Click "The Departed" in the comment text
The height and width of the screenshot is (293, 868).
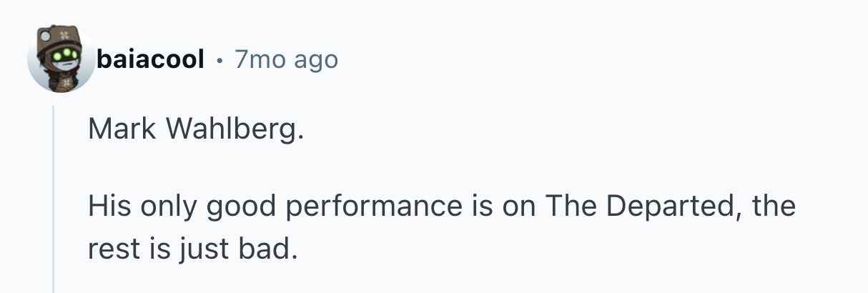click(639, 207)
